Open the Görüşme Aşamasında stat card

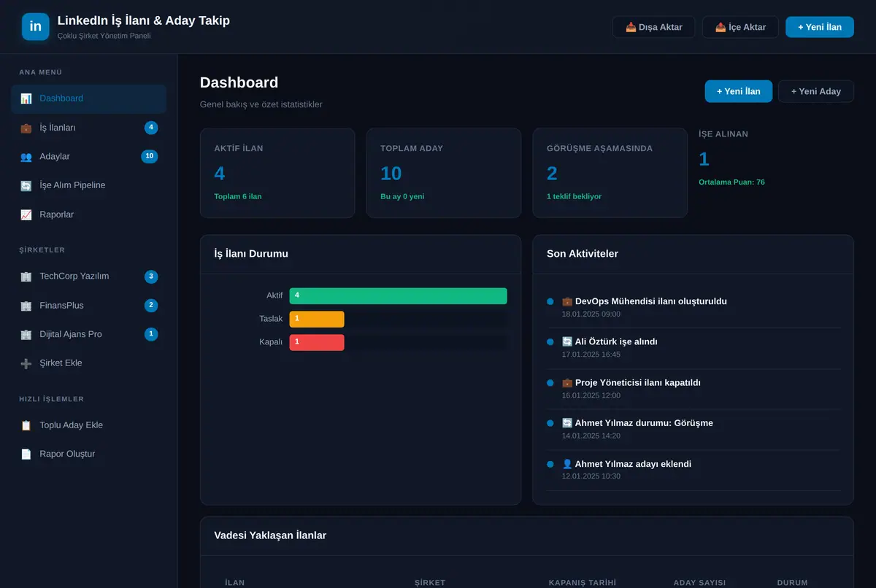pos(610,173)
